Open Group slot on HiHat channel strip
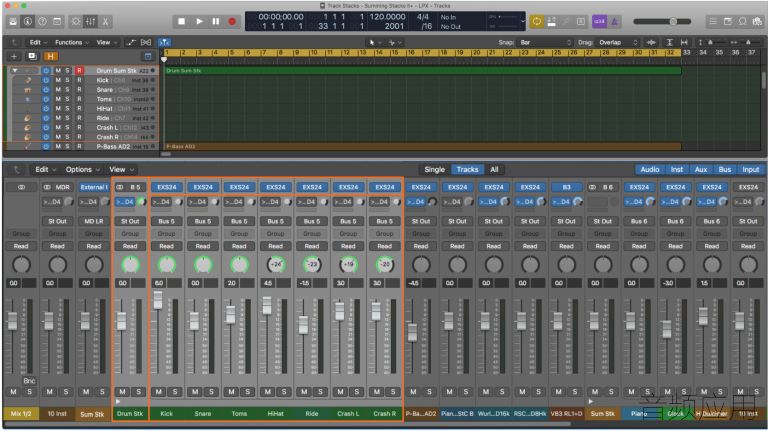The width and height of the screenshot is (768, 431). click(275, 234)
